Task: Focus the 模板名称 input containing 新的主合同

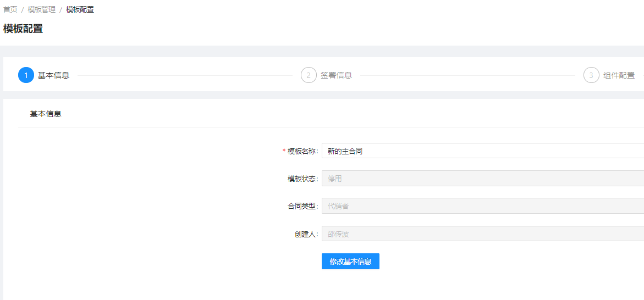Action: [x=483, y=151]
